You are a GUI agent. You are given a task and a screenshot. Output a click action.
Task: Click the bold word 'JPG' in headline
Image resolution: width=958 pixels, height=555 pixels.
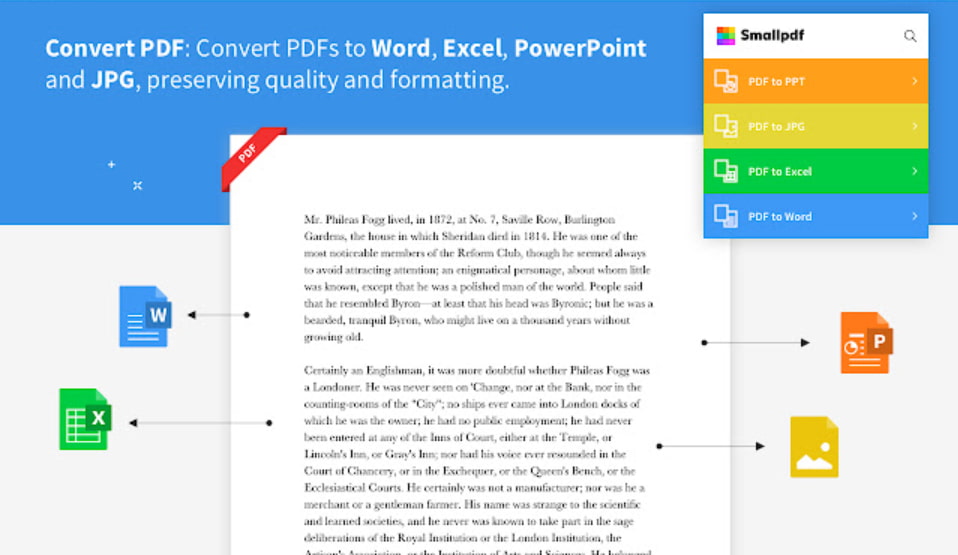(112, 80)
